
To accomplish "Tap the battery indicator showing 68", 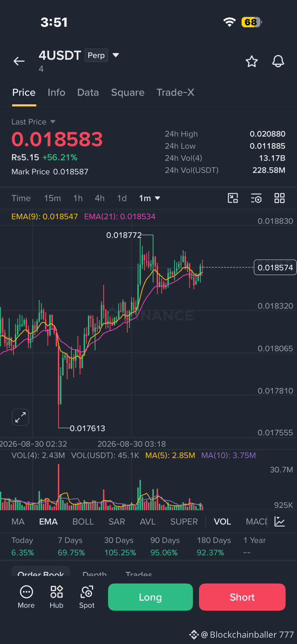I will [251, 22].
